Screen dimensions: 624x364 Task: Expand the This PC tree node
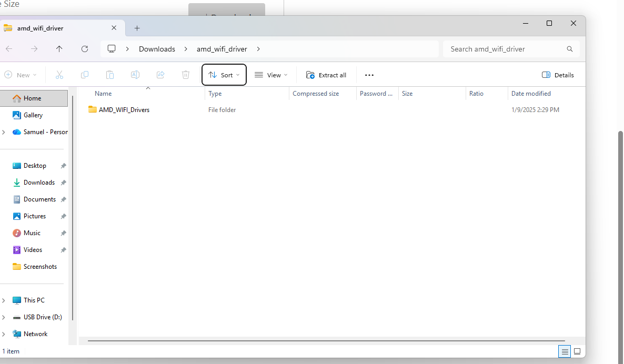(x=4, y=300)
